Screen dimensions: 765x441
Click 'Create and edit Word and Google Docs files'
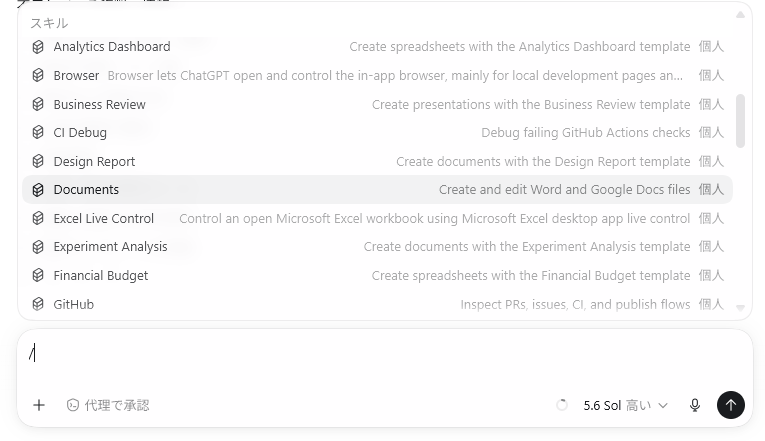[564, 190]
